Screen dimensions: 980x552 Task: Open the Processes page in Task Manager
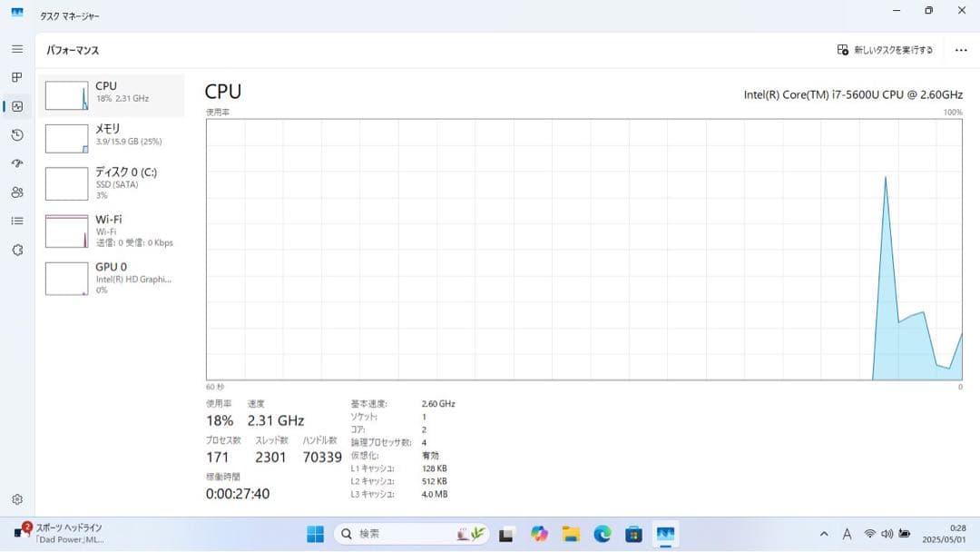(x=16, y=77)
